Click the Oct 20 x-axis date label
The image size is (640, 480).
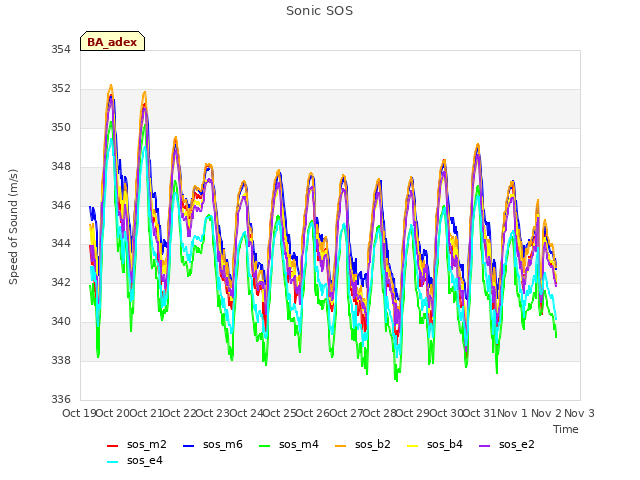[x=113, y=413]
